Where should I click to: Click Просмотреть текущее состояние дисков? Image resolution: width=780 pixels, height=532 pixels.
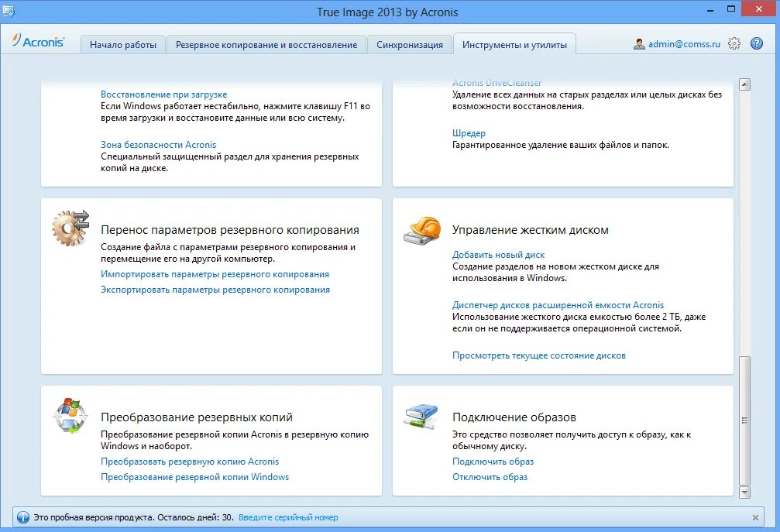coord(539,355)
